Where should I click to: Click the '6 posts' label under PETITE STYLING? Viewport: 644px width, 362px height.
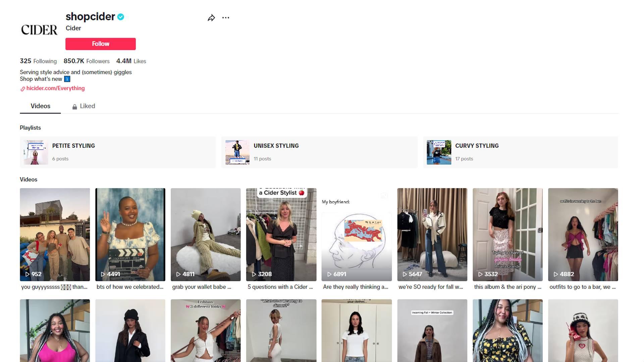click(x=60, y=159)
